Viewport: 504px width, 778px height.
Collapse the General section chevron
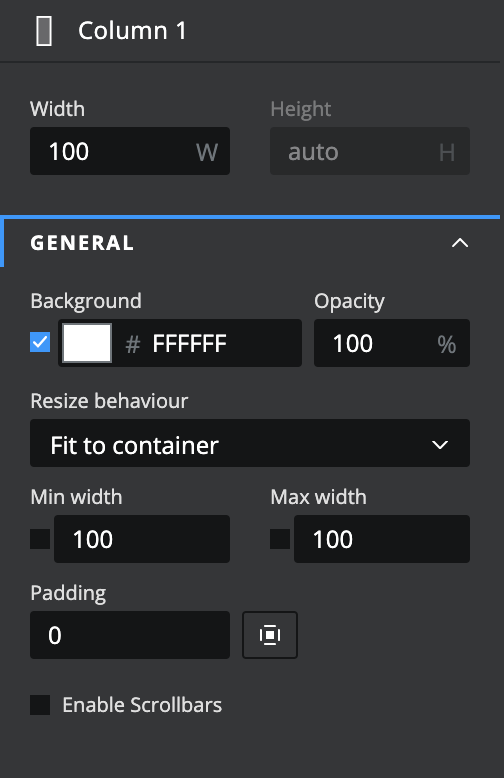tap(460, 243)
